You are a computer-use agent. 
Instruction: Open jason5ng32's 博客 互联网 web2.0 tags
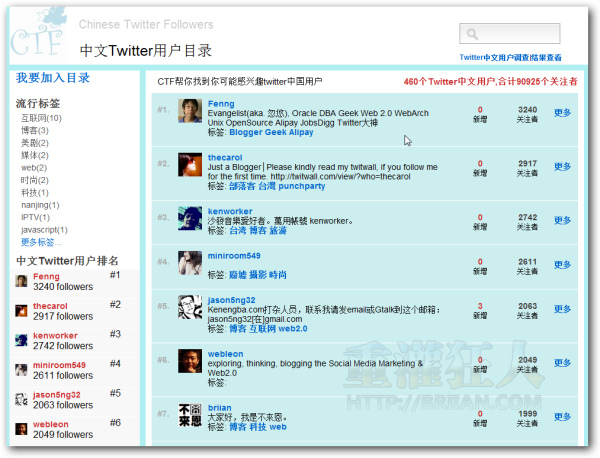pyautogui.click(x=268, y=329)
